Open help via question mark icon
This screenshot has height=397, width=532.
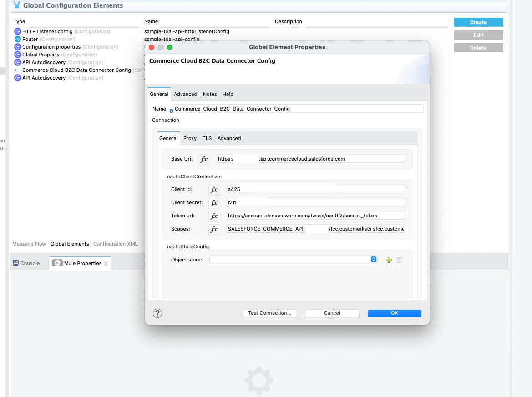(x=157, y=313)
